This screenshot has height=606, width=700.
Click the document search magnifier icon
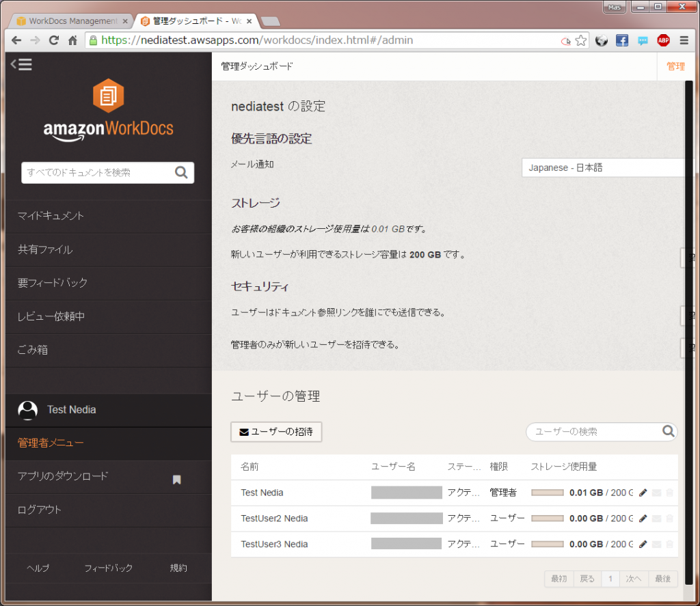tap(180, 173)
